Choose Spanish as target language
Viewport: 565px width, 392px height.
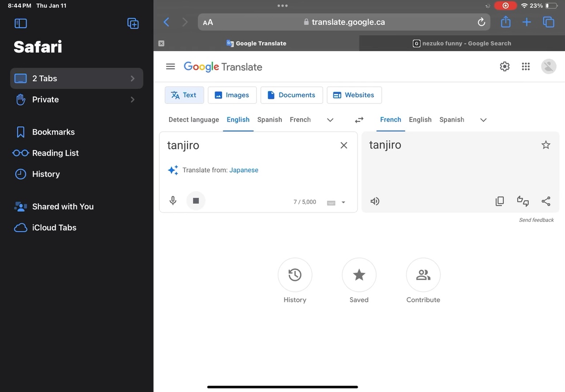pyautogui.click(x=452, y=119)
